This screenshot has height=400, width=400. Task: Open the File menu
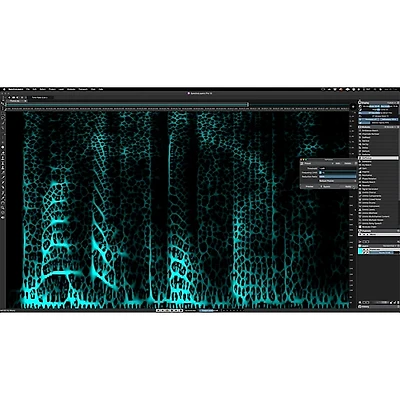pos(28,89)
